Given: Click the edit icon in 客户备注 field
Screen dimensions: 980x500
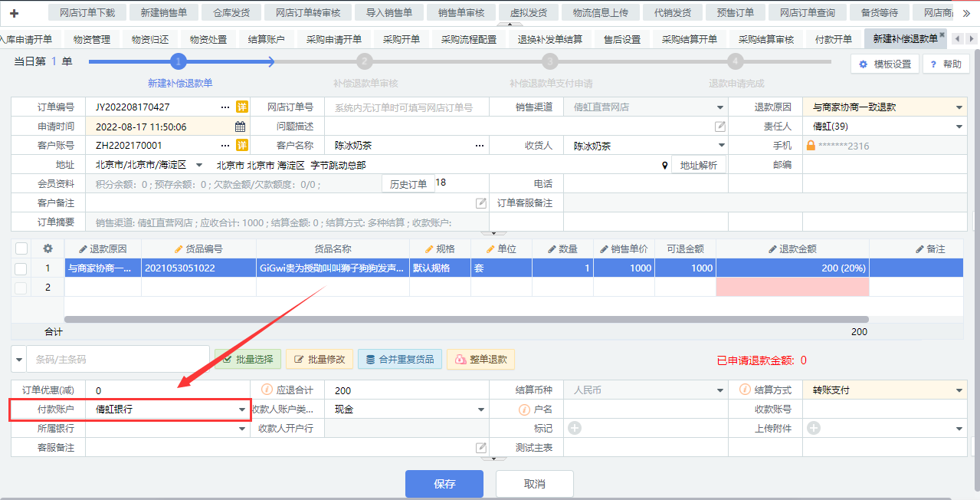Looking at the screenshot, I should click(481, 203).
